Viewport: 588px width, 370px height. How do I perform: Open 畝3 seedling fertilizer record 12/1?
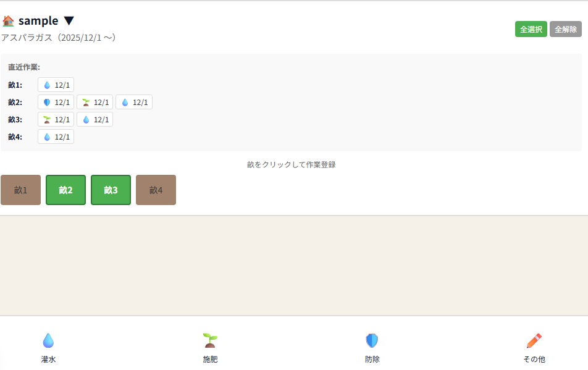tap(56, 120)
